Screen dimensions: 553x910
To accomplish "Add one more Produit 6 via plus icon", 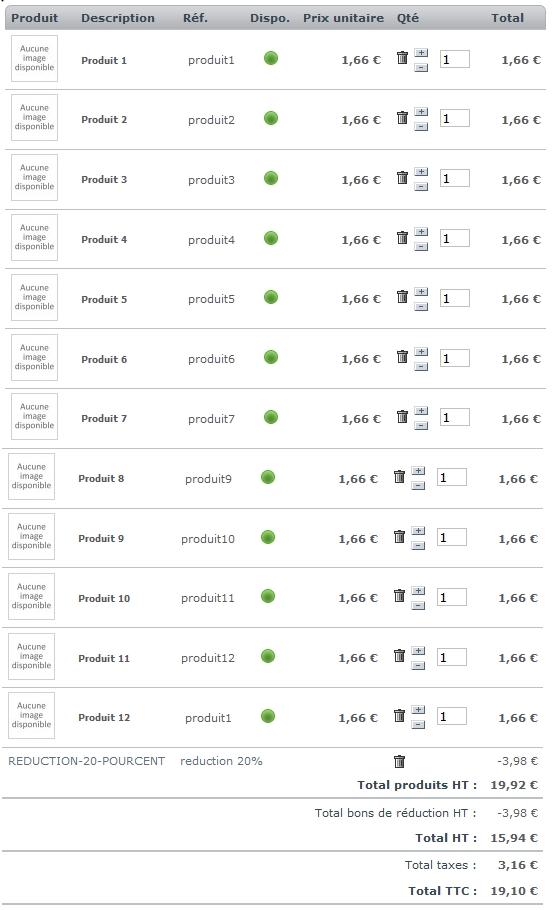I will click(x=422, y=352).
